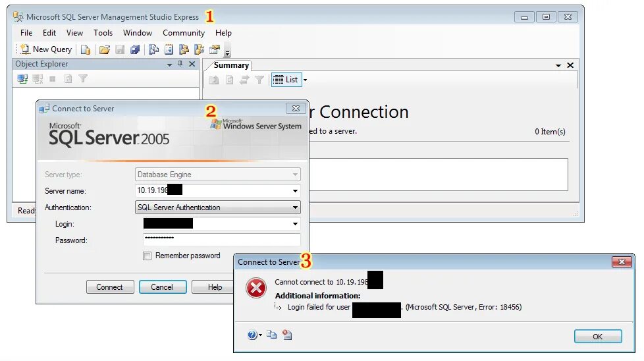The height and width of the screenshot is (361, 644).
Task: Open the Edit menu
Action: (49, 33)
